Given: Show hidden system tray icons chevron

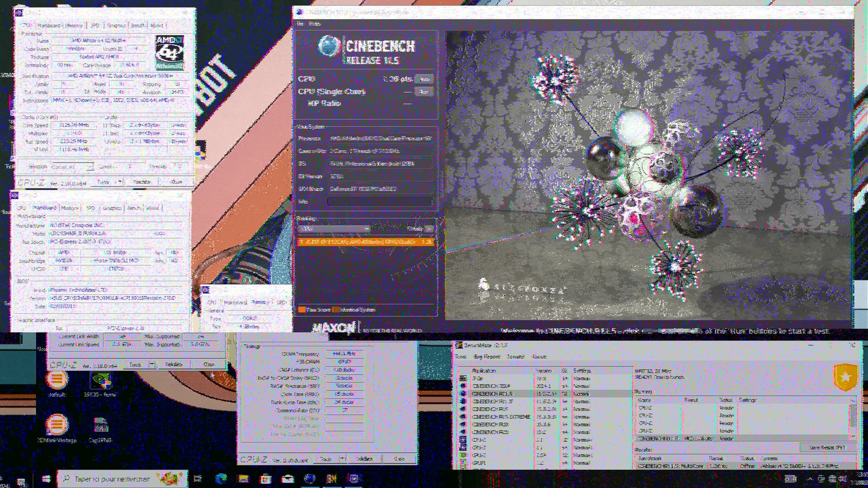Looking at the screenshot, I should coord(810,479).
